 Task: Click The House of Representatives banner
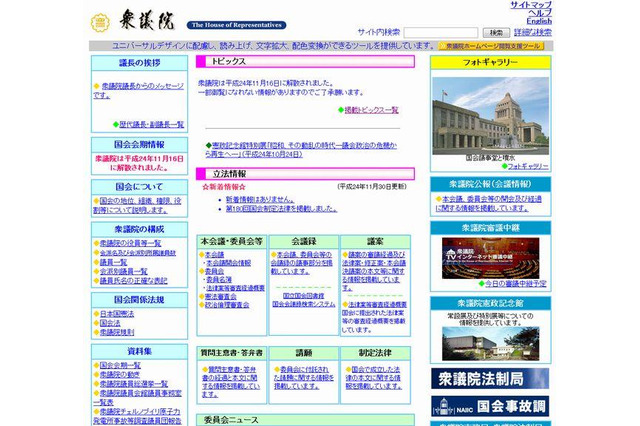[235, 25]
